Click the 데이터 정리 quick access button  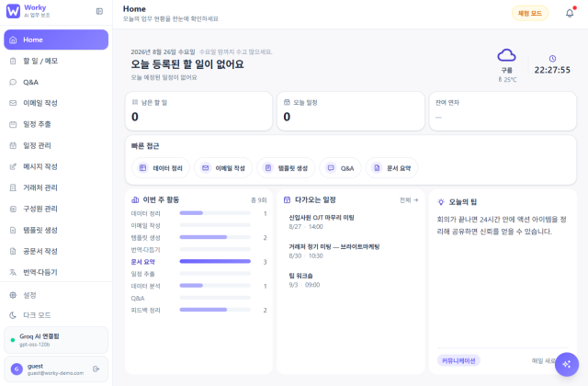161,168
